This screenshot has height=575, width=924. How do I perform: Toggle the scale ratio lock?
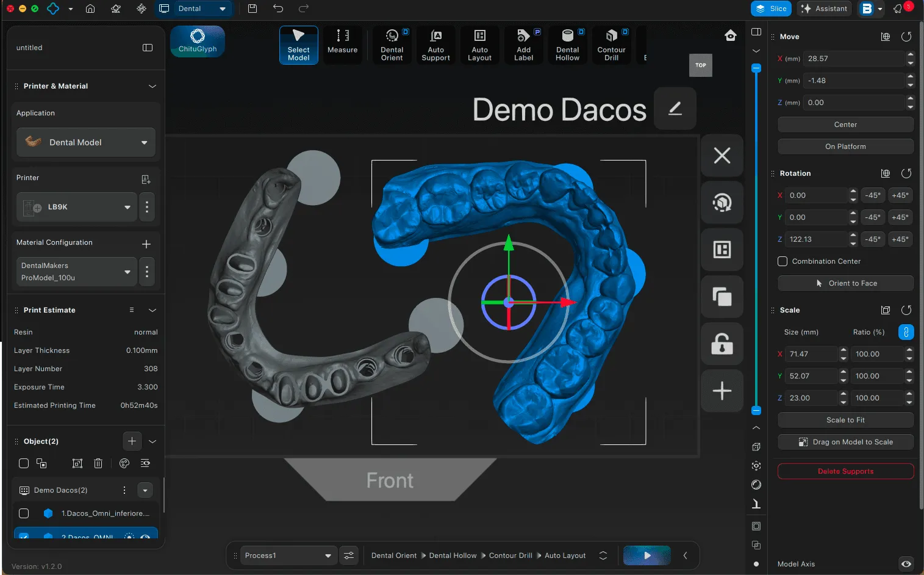pos(906,332)
